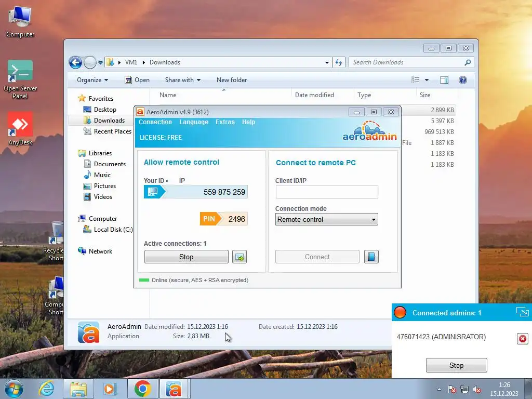Disconnect admin 476071423 with the red X

pyautogui.click(x=523, y=339)
